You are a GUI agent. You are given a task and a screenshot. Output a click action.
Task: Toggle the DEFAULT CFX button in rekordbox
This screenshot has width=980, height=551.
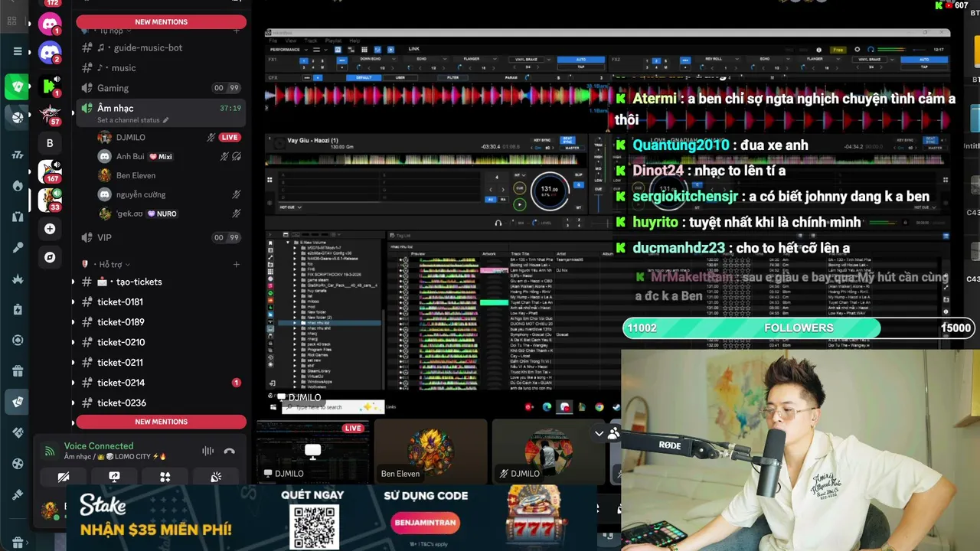pos(364,77)
